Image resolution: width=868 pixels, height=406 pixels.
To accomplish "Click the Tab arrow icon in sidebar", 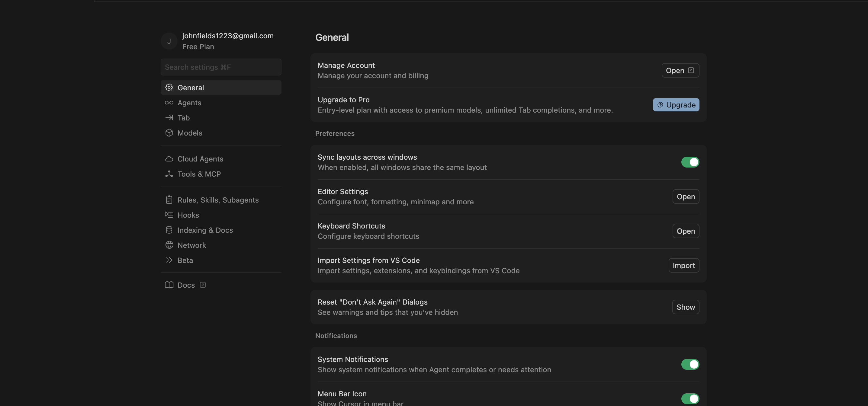I will [x=169, y=118].
